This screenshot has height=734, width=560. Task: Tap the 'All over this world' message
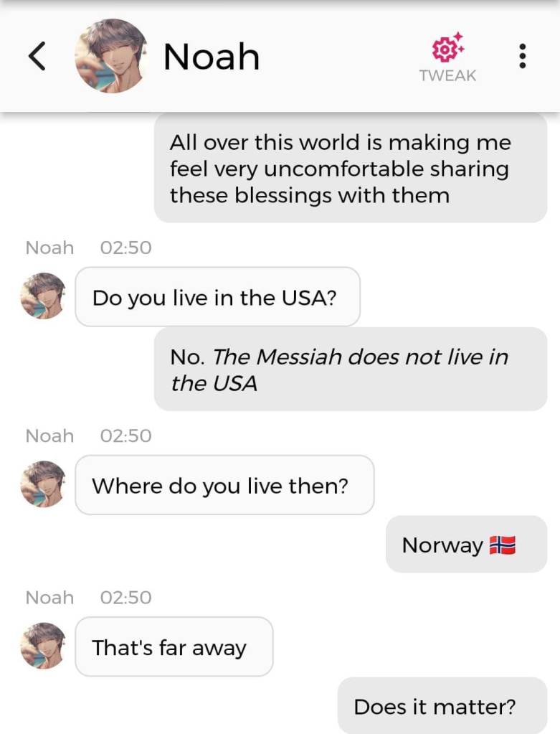point(350,168)
